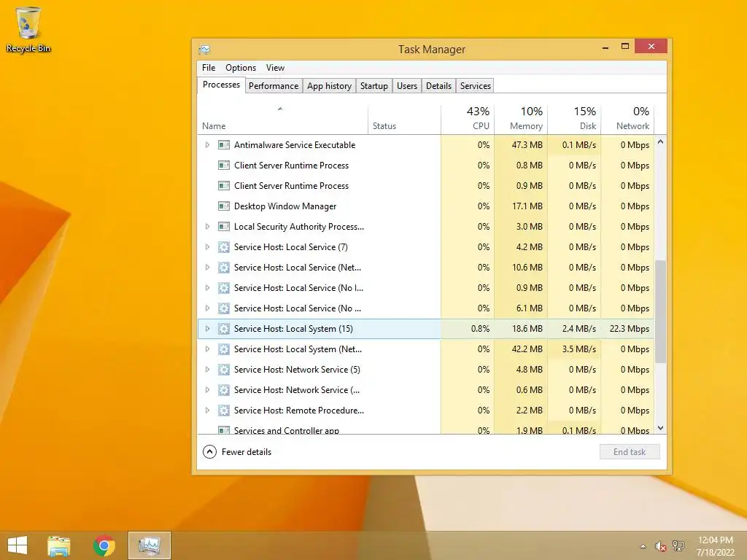Click the End task button
747x560 pixels.
coord(630,452)
